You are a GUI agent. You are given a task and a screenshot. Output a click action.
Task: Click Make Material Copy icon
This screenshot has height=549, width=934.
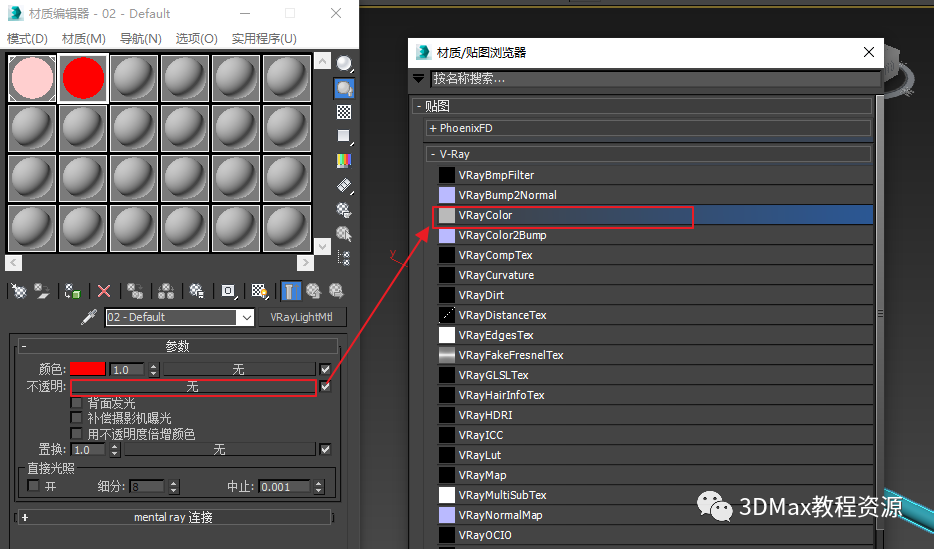[135, 291]
